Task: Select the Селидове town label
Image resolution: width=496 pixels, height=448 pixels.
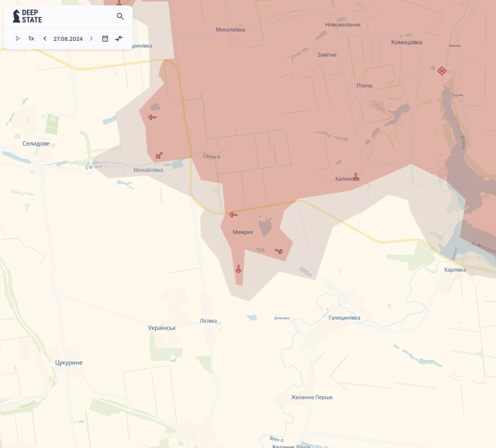Action: (36, 144)
